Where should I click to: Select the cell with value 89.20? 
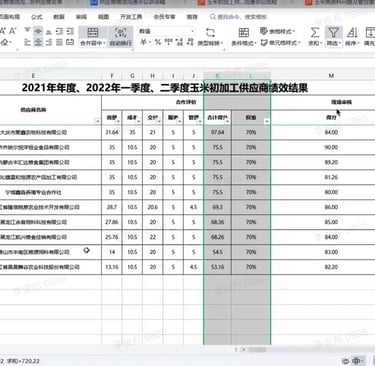pyautogui.click(x=331, y=162)
